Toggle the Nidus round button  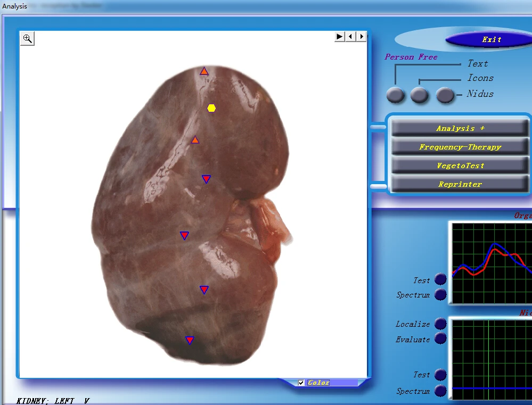pyautogui.click(x=445, y=95)
